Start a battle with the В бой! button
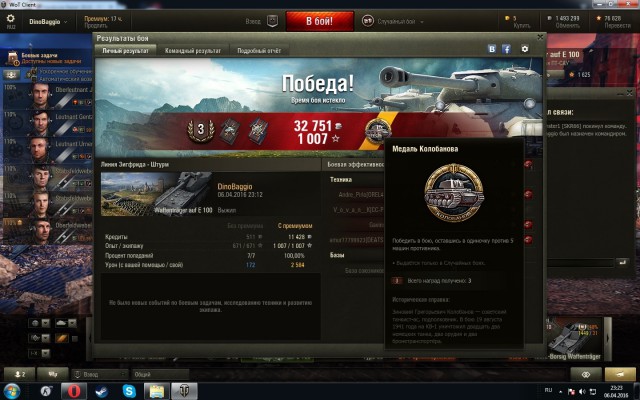Screen dimensions: 640x400 click(x=320, y=21)
